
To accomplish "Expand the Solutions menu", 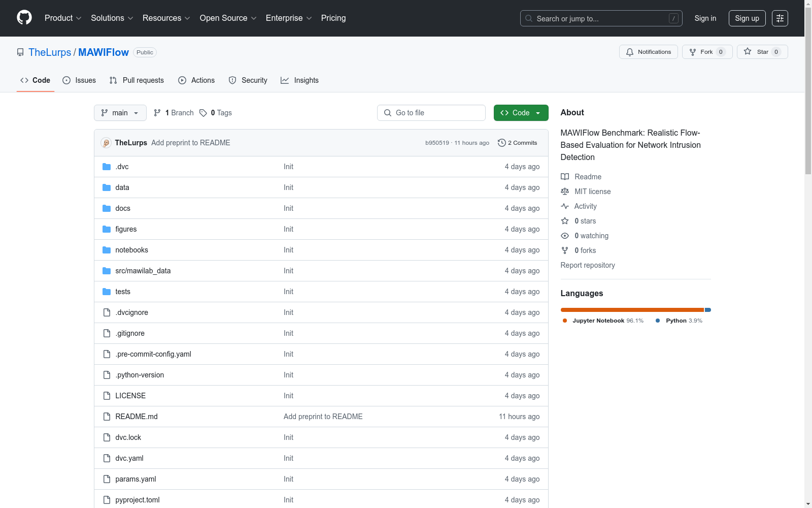I will (x=112, y=18).
